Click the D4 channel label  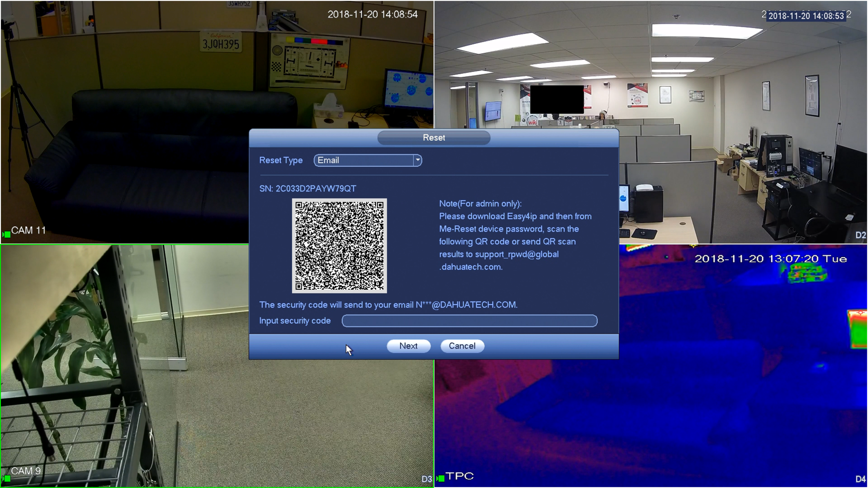(x=860, y=479)
